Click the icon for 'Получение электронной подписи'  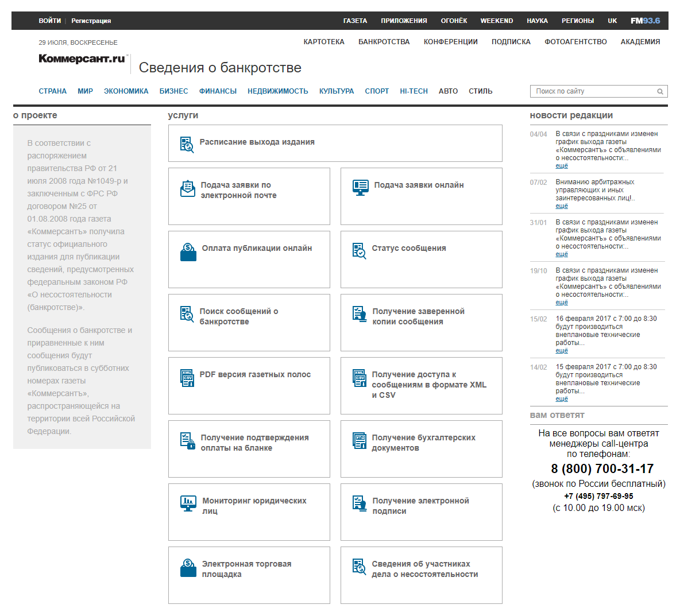pos(360,503)
